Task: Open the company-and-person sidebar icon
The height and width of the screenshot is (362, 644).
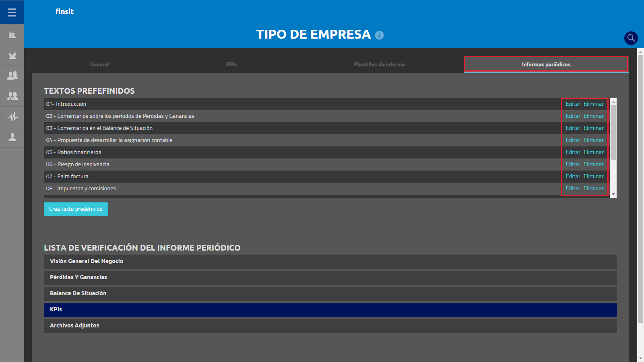Action: point(12,35)
